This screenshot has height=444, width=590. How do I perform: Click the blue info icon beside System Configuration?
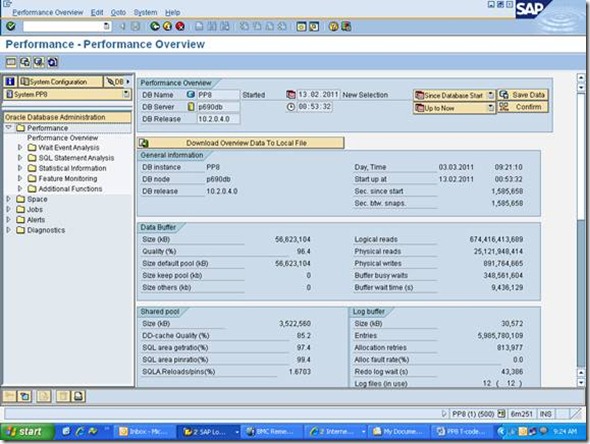click(x=10, y=82)
